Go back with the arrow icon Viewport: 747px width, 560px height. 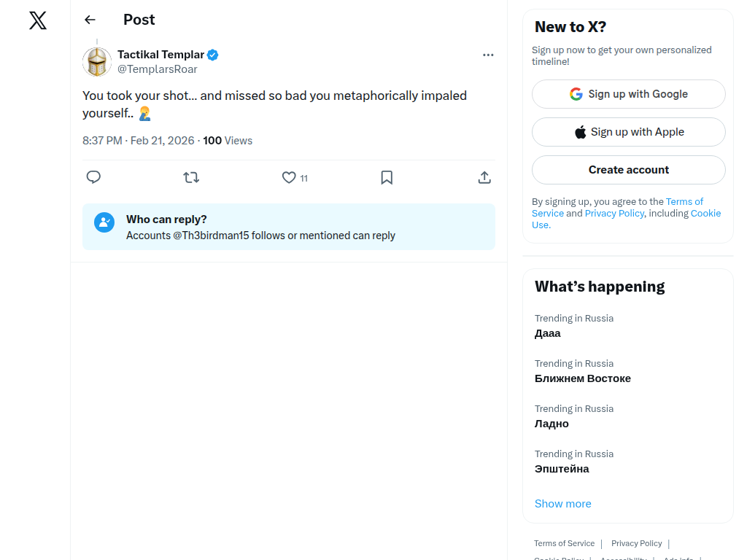(x=90, y=20)
